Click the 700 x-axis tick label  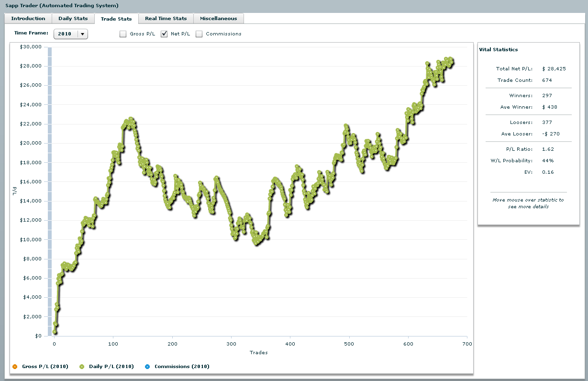(x=467, y=344)
